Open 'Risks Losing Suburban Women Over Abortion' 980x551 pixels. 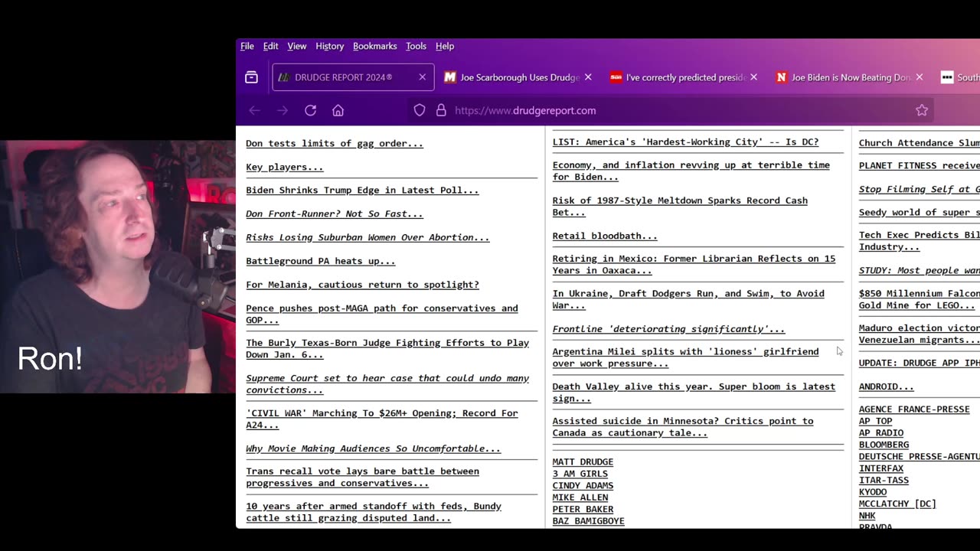point(367,237)
